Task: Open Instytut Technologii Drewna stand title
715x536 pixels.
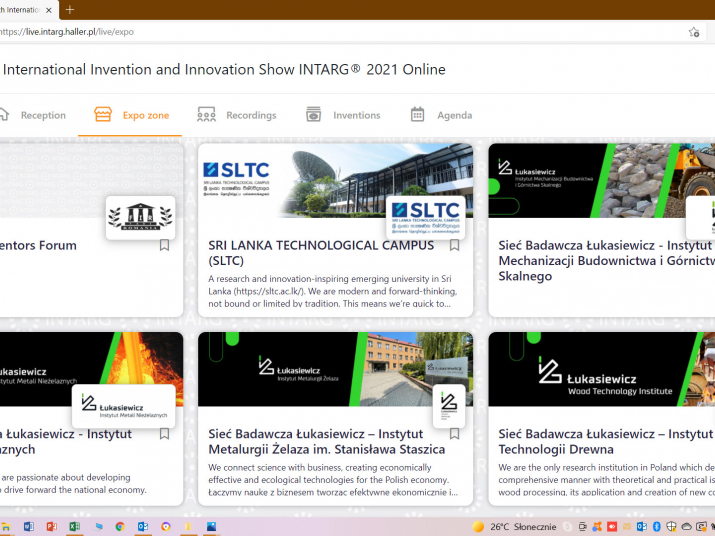Action: pyautogui.click(x=605, y=442)
